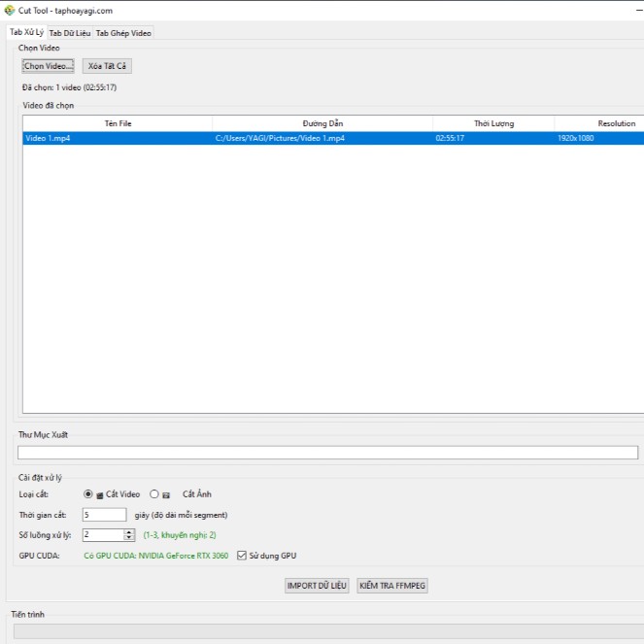Click the Tiến trình progress bar
The height and width of the screenshot is (644, 644).
pyautogui.click(x=326, y=631)
